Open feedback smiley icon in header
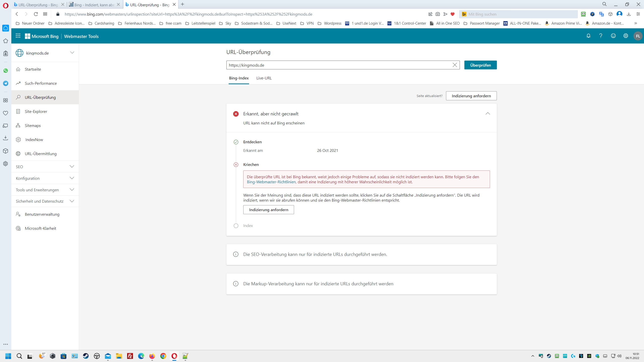 pyautogui.click(x=613, y=36)
